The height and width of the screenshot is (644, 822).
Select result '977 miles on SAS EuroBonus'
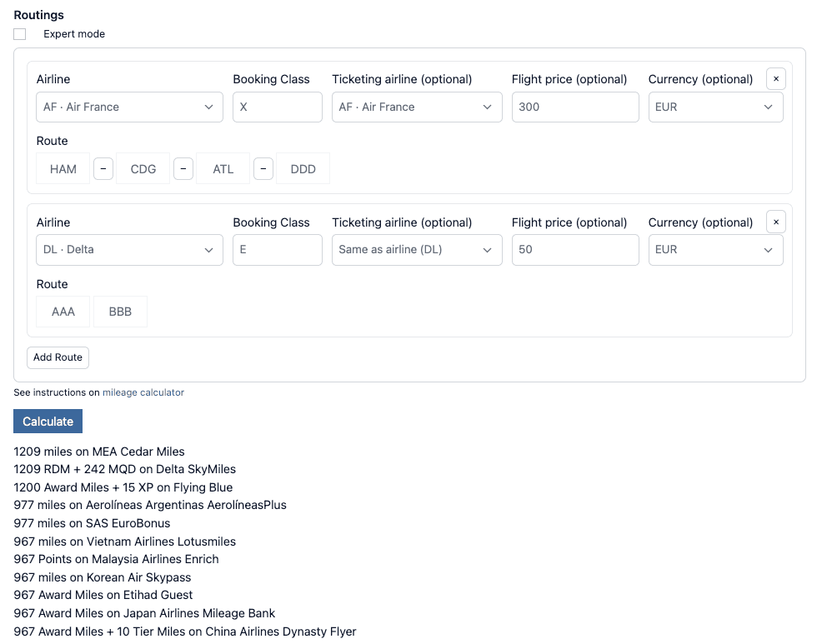[92, 523]
